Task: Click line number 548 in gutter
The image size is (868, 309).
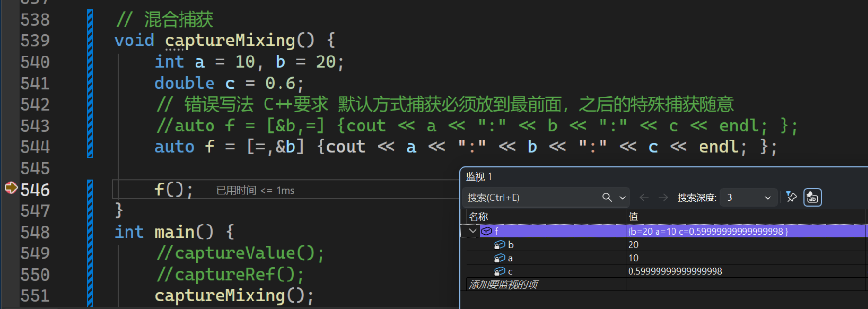Action: 35,232
